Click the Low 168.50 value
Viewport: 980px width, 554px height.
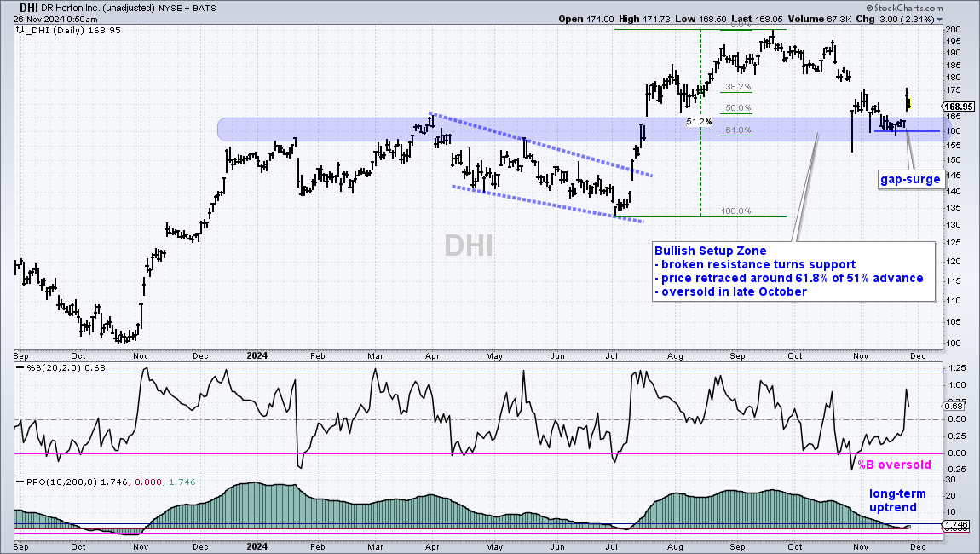coord(701,19)
